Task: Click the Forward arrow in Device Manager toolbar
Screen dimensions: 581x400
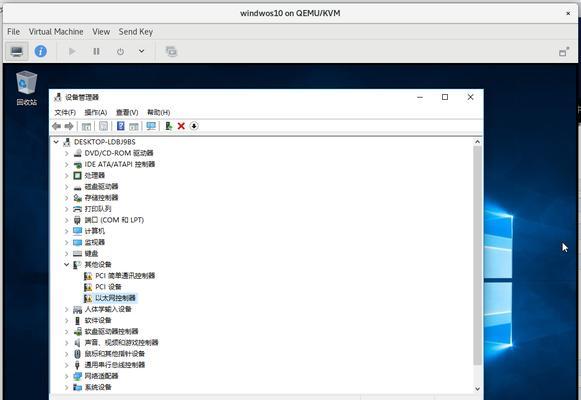Action: pos(69,126)
